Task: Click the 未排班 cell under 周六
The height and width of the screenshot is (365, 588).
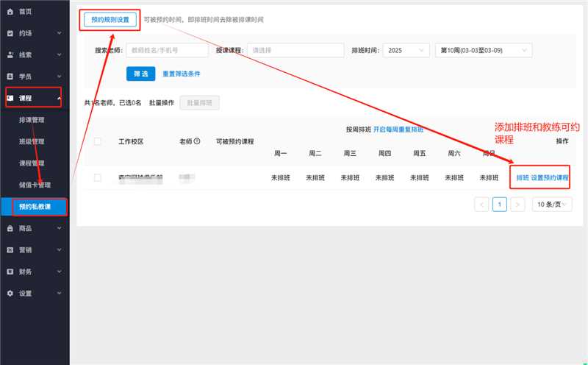Action: click(454, 177)
